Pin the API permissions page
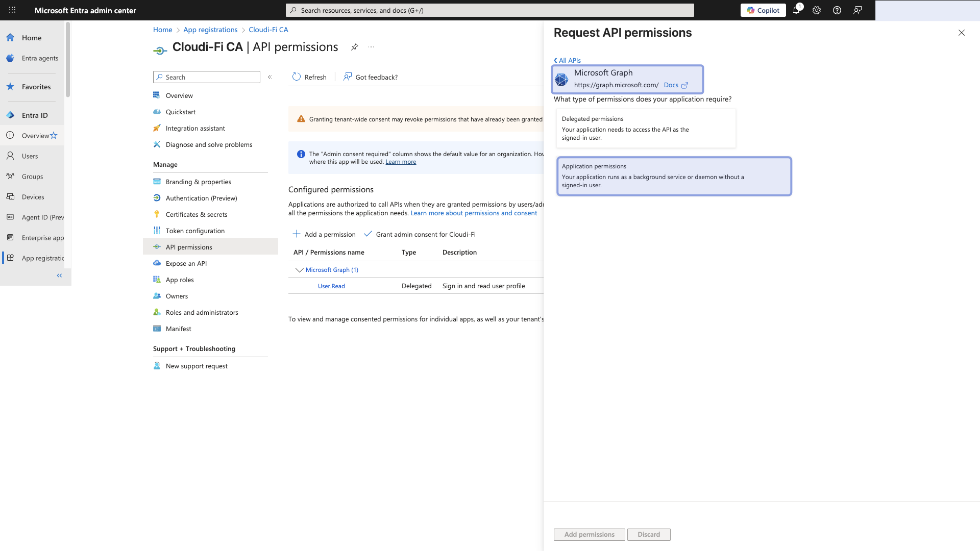This screenshot has height=551, width=980. coord(355,47)
